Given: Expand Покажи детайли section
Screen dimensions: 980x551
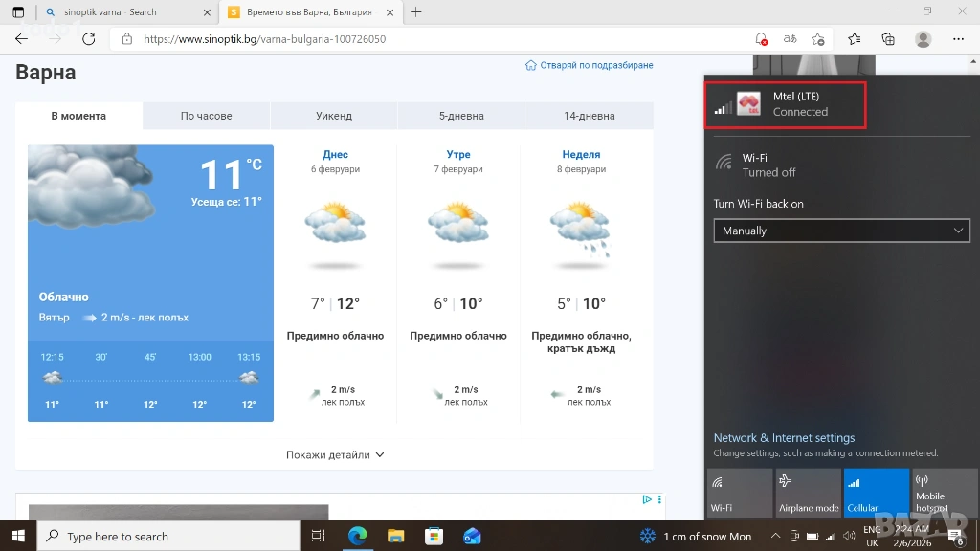Looking at the screenshot, I should pyautogui.click(x=335, y=455).
